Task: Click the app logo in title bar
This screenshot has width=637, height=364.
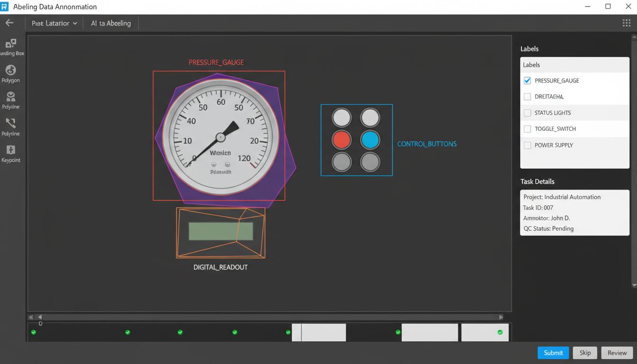Action: [5, 7]
